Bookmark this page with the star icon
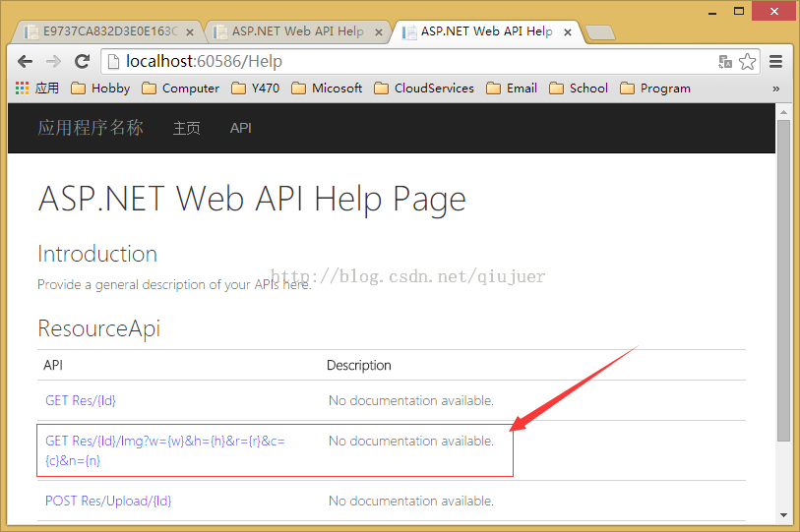Screen dimensions: 800x532 (x=748, y=62)
